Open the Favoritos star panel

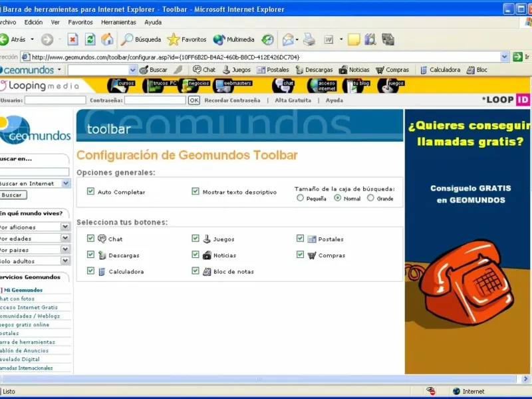(x=187, y=40)
